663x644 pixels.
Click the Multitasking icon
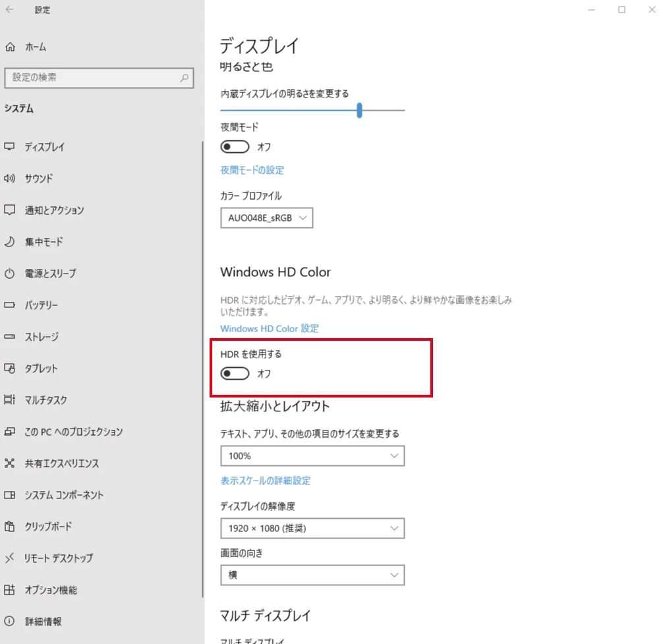[x=9, y=399]
